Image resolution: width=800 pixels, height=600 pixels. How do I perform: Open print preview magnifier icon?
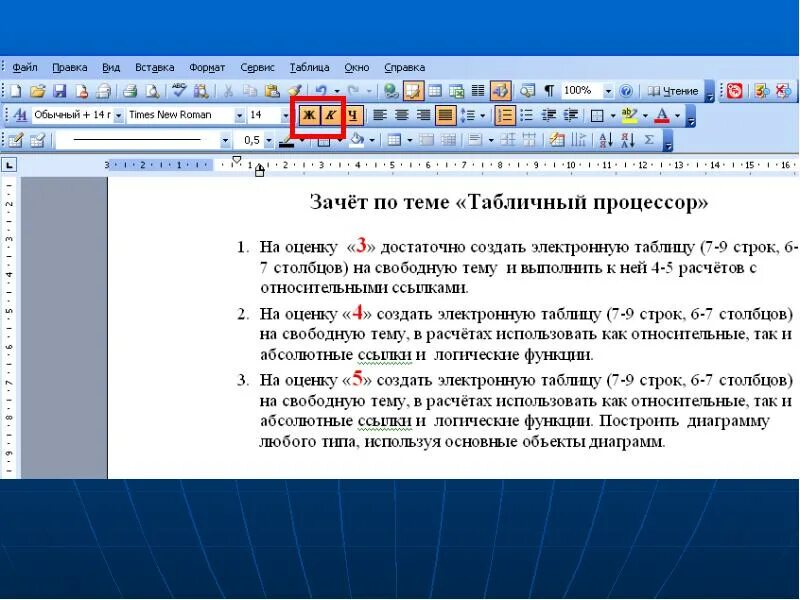point(152,91)
